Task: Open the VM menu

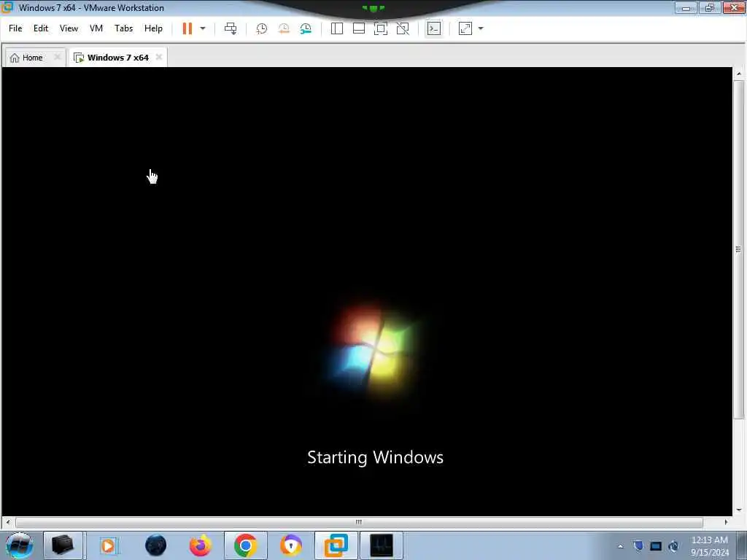Action: point(96,28)
